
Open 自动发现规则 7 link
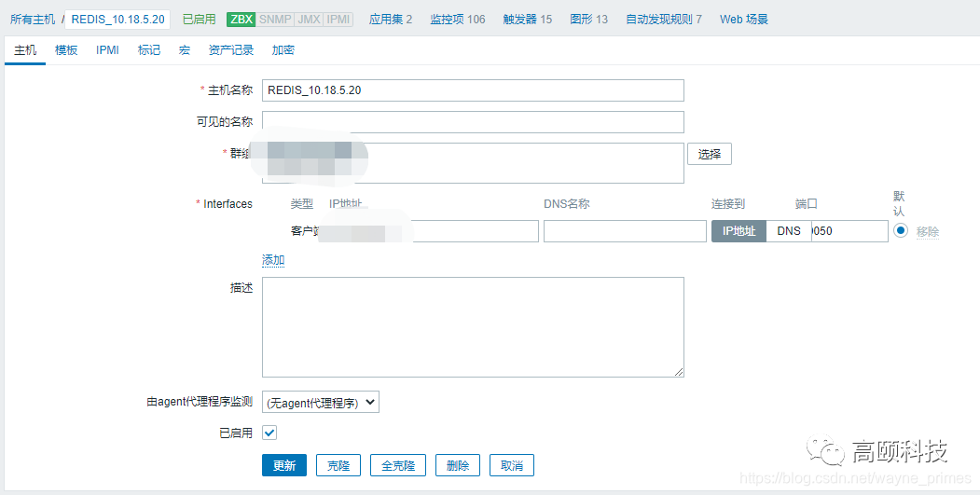pyautogui.click(x=664, y=20)
